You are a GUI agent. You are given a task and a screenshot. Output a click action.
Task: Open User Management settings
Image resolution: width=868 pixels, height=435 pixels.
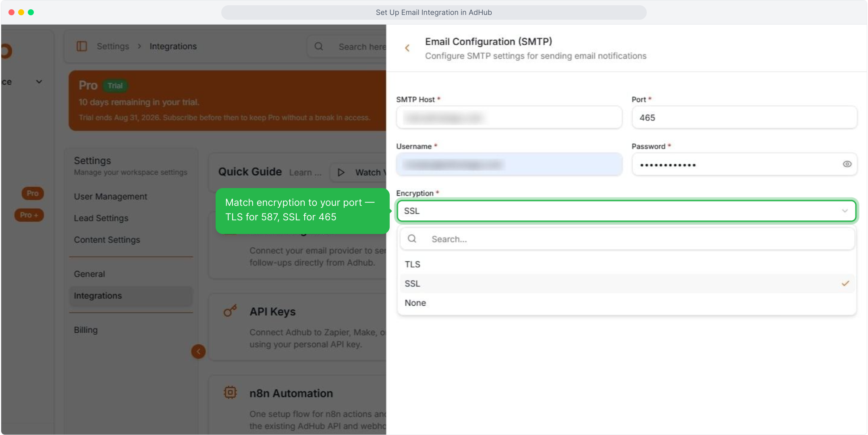tap(110, 197)
